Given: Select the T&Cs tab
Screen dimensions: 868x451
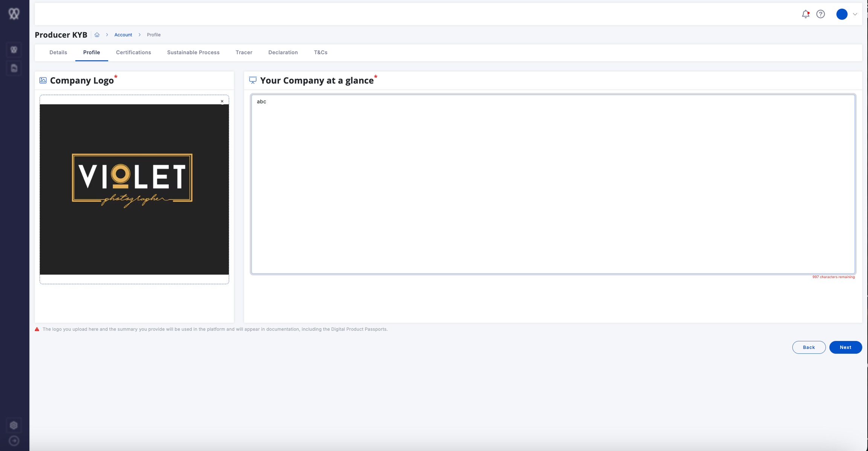Looking at the screenshot, I should pos(321,52).
